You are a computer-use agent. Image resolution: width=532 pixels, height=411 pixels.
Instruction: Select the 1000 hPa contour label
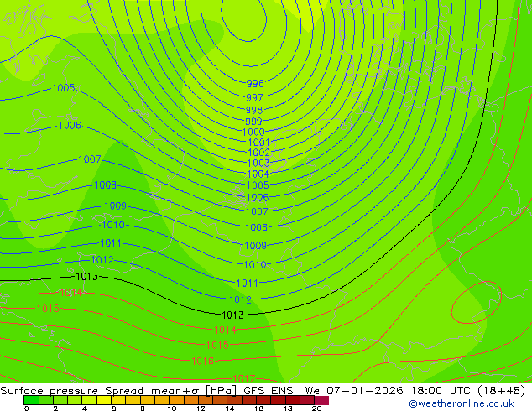(x=253, y=132)
